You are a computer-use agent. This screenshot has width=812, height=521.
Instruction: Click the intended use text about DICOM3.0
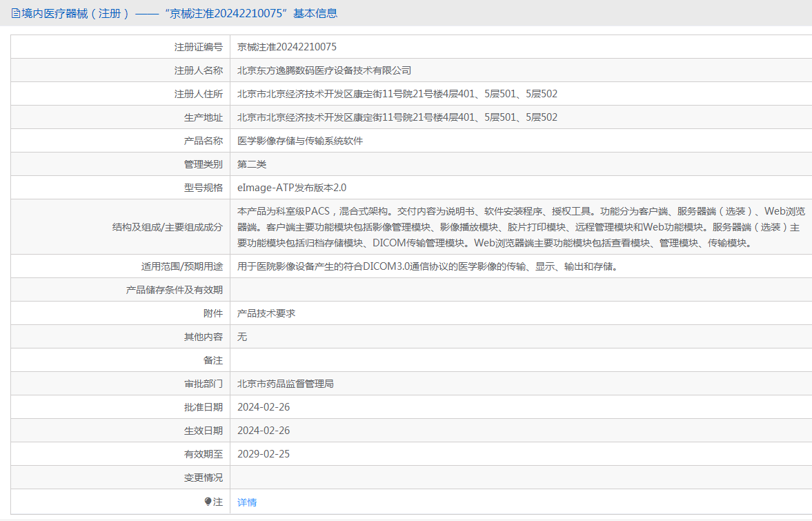point(427,266)
